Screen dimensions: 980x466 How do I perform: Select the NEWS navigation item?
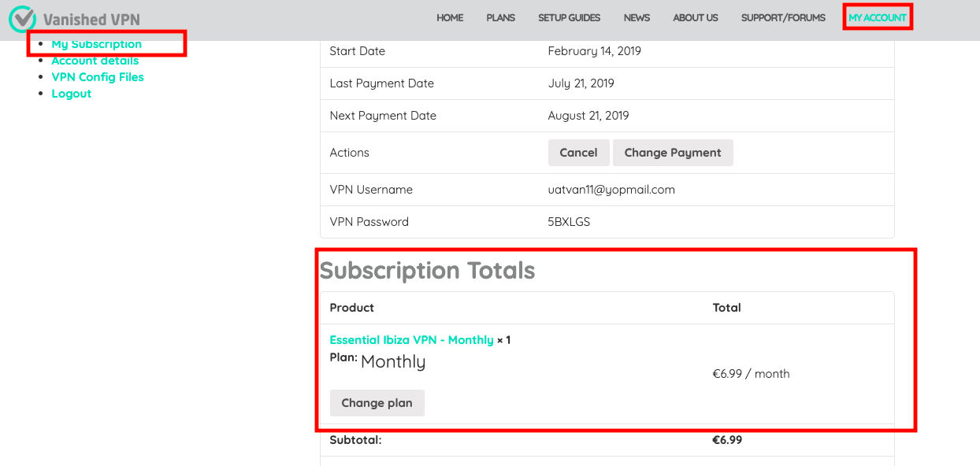[x=637, y=17]
